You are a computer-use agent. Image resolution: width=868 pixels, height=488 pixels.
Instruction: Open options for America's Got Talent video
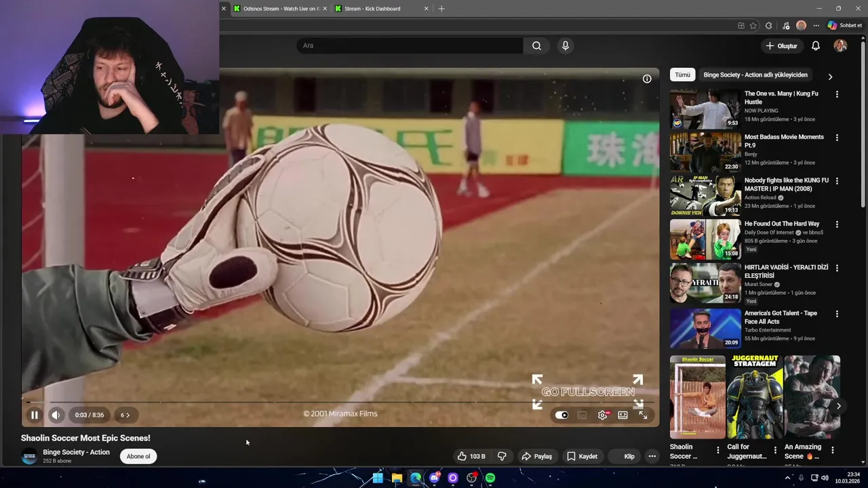(837, 314)
